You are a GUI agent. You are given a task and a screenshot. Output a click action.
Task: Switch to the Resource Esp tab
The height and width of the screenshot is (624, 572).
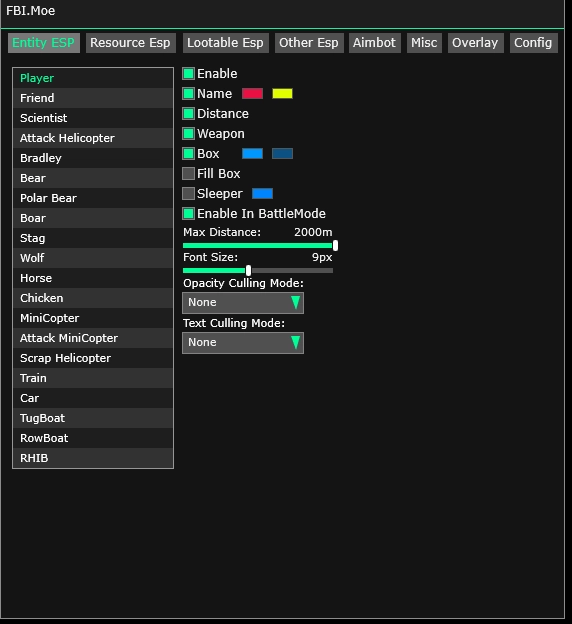pos(131,43)
